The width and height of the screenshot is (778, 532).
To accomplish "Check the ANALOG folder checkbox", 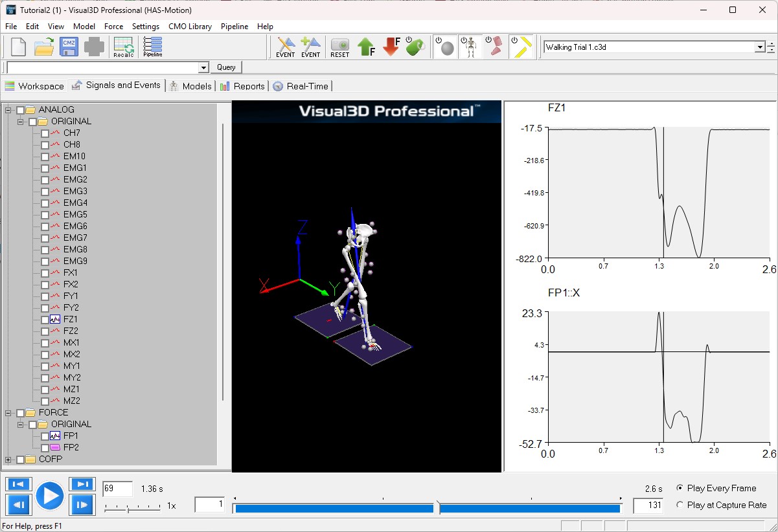I will pos(20,110).
